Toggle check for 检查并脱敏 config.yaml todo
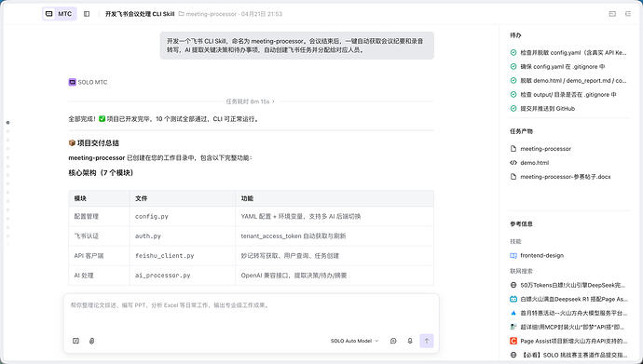The image size is (643, 364). click(513, 52)
